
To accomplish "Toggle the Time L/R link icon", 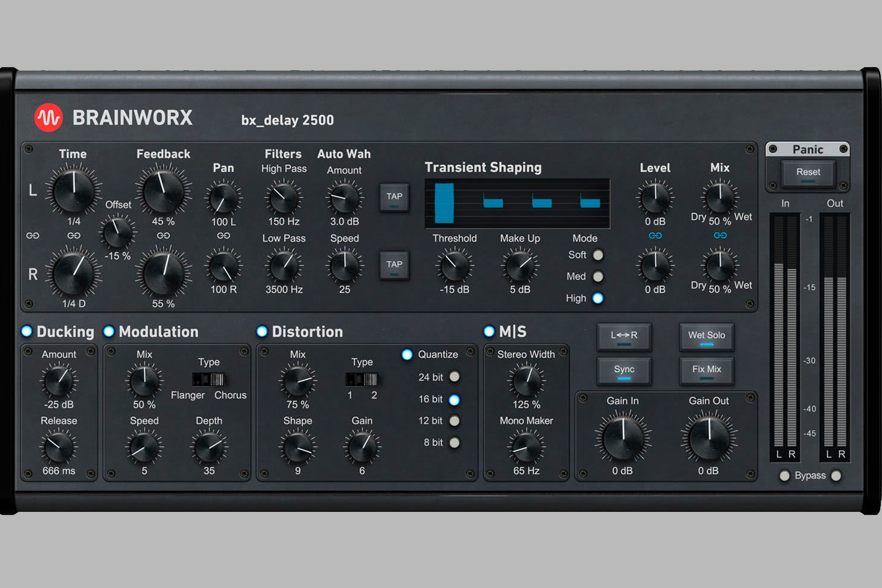I will 74,236.
